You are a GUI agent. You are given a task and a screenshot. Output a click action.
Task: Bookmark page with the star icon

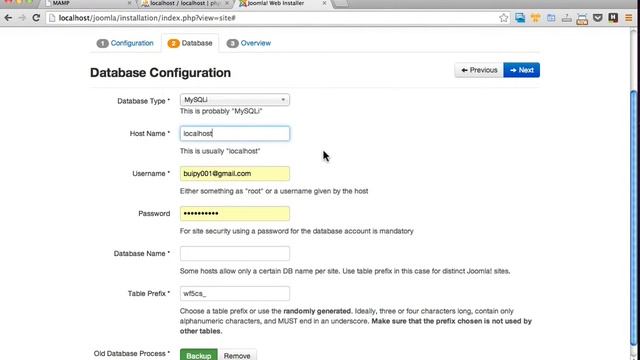(504, 18)
